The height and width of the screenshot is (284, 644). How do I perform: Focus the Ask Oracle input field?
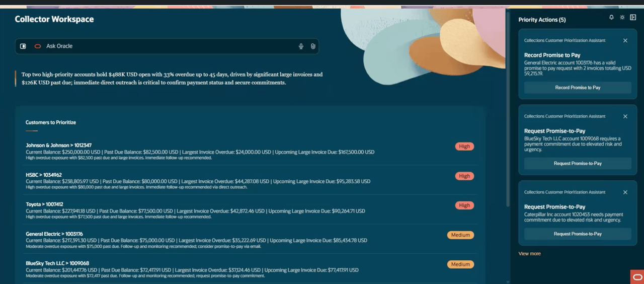coord(166,46)
